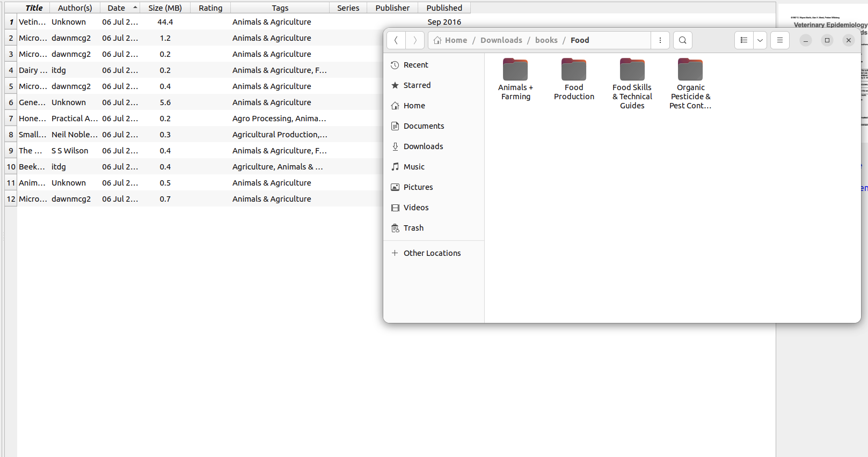868x457 pixels.
Task: Open the search in file manager
Action: click(682, 40)
